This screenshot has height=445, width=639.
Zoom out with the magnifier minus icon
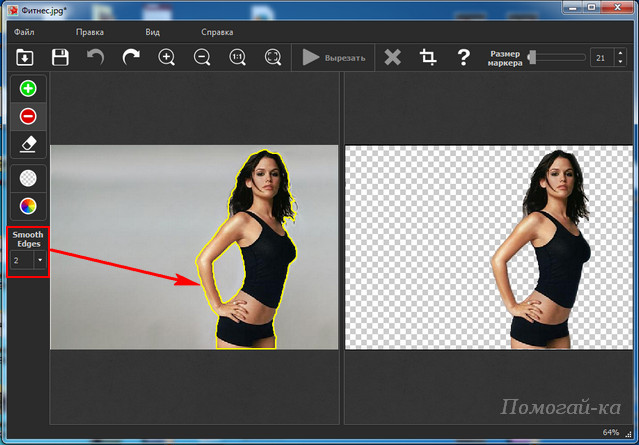(202, 57)
